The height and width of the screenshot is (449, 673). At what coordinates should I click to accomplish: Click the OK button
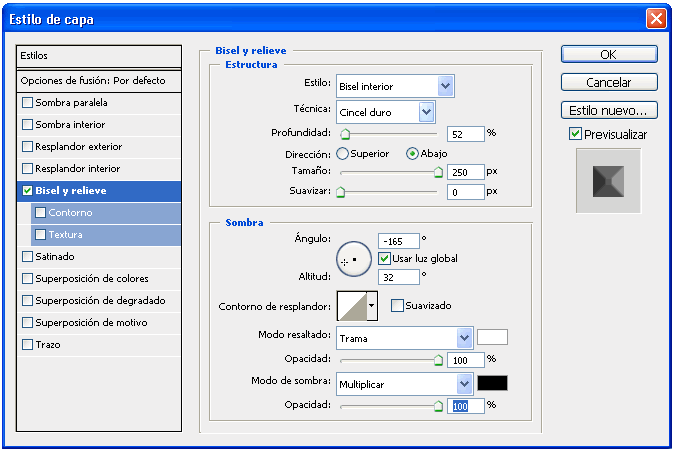[x=609, y=55]
